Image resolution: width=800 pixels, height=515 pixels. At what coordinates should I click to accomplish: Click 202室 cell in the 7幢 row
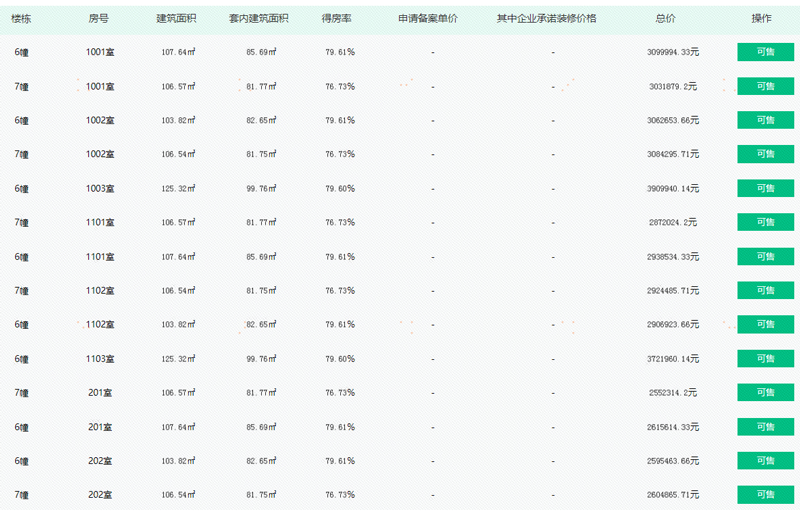(x=100, y=495)
